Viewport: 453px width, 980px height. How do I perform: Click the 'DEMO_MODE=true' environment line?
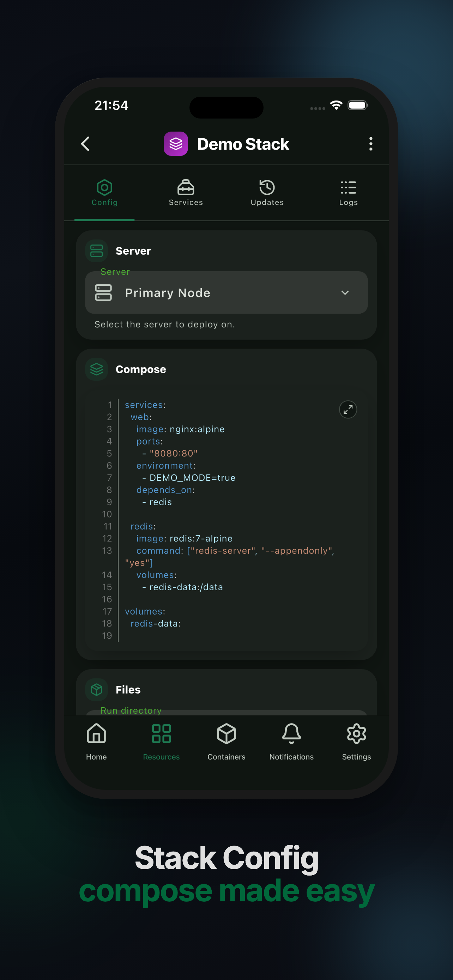click(x=189, y=478)
